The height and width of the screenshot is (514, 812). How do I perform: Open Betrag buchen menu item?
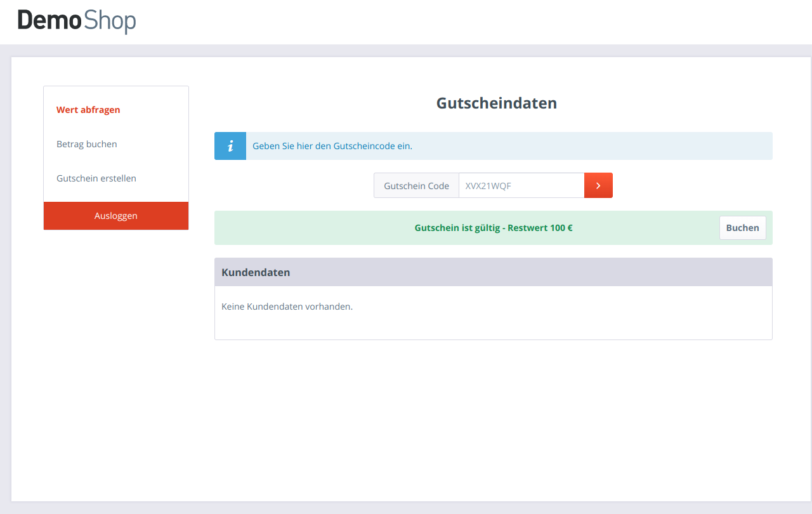click(87, 144)
